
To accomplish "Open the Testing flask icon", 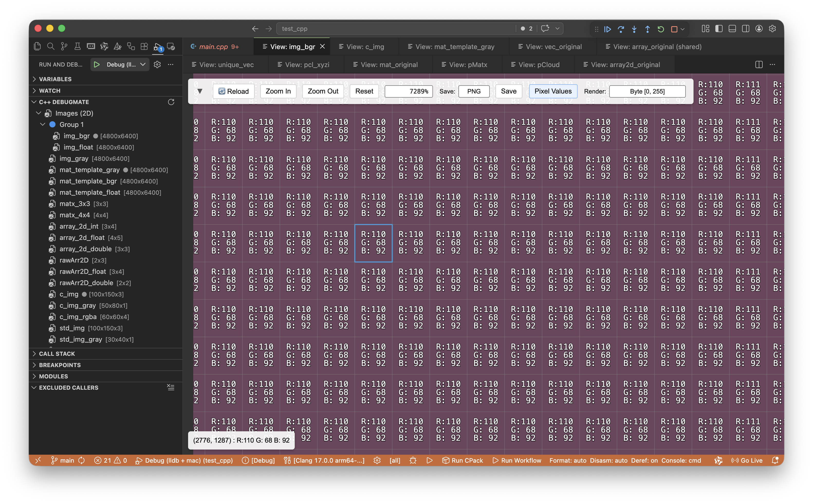I will (77, 47).
